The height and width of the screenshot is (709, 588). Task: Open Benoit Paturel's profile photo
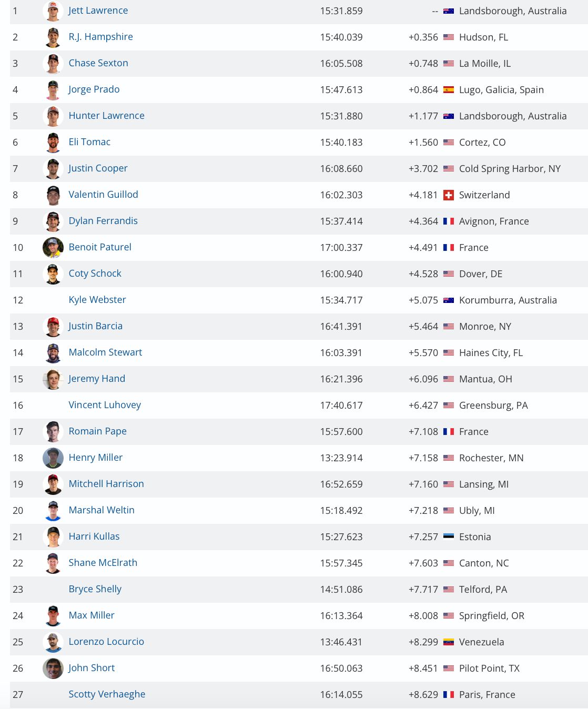(53, 247)
